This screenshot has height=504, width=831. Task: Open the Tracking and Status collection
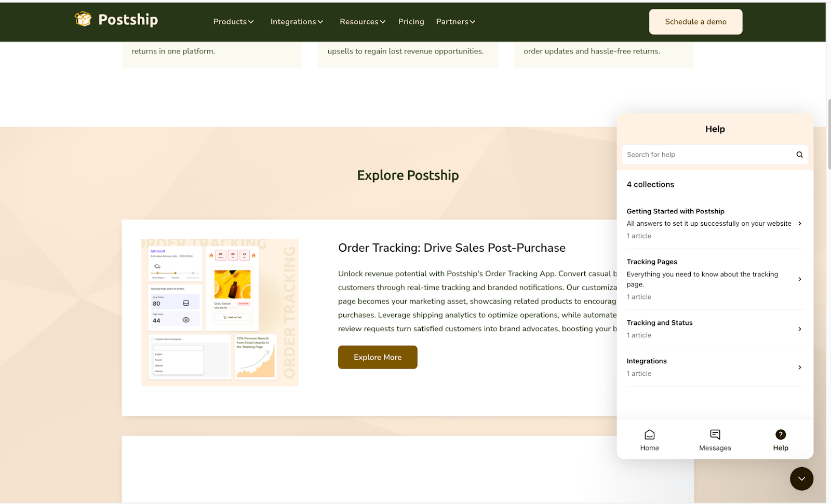click(x=715, y=329)
